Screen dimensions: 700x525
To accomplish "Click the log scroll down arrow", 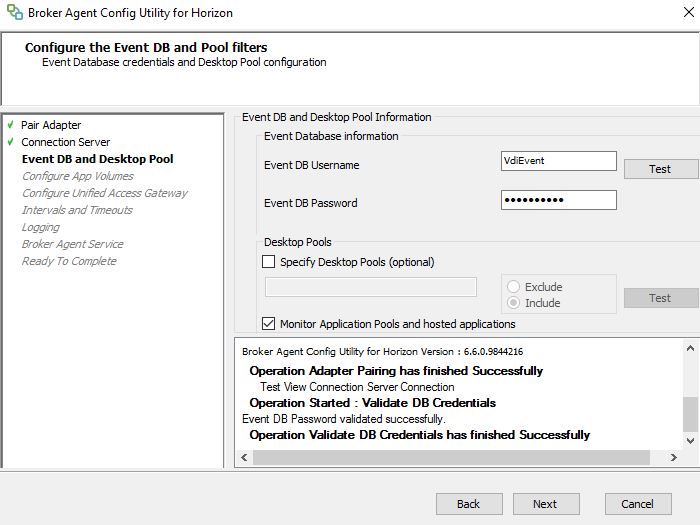I will coord(690,441).
